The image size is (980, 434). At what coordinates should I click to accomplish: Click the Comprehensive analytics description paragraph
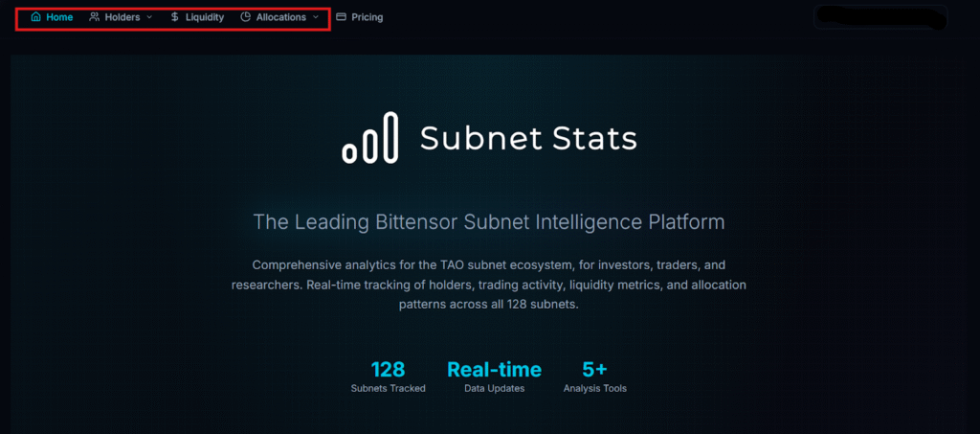489,284
